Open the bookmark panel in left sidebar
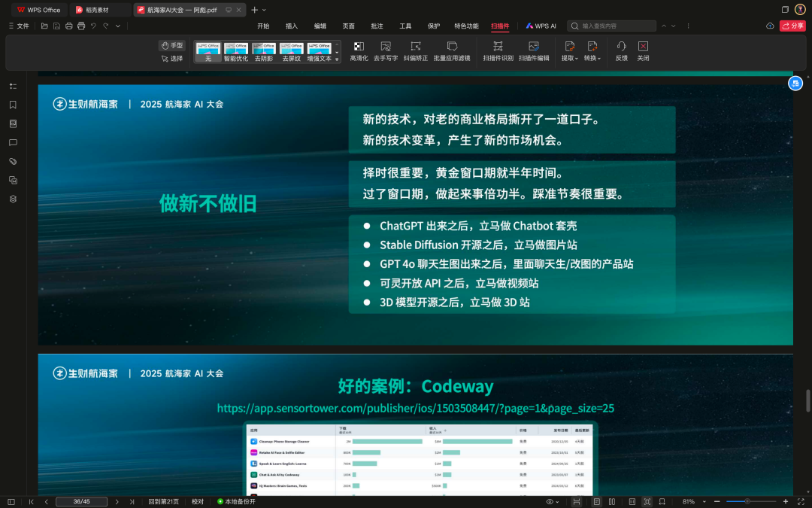This screenshot has height=508, width=812. 13,105
